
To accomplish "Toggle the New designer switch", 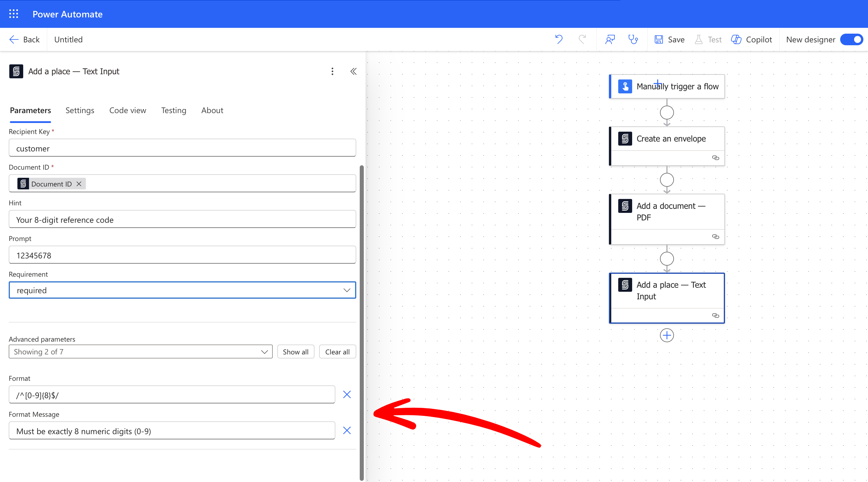I will [851, 39].
